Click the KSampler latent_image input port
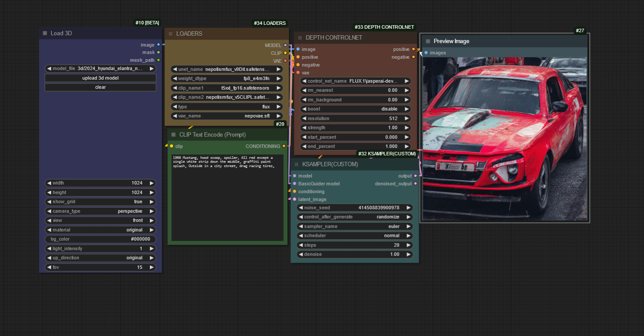 coord(295,199)
